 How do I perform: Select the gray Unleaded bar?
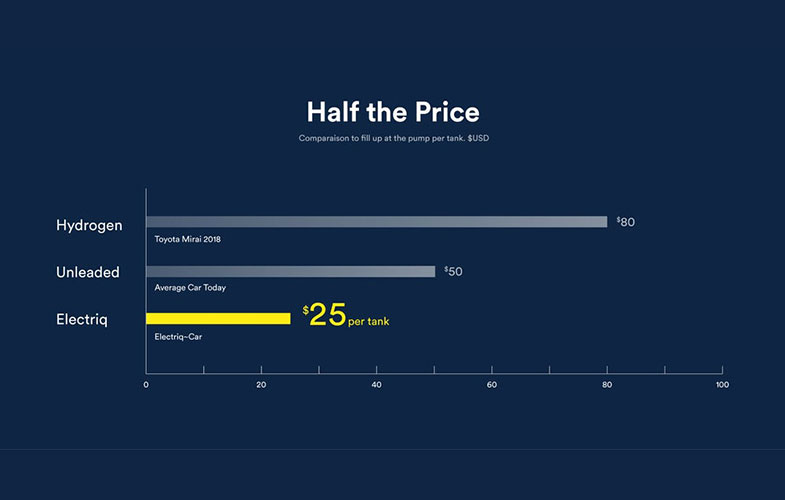(290, 271)
